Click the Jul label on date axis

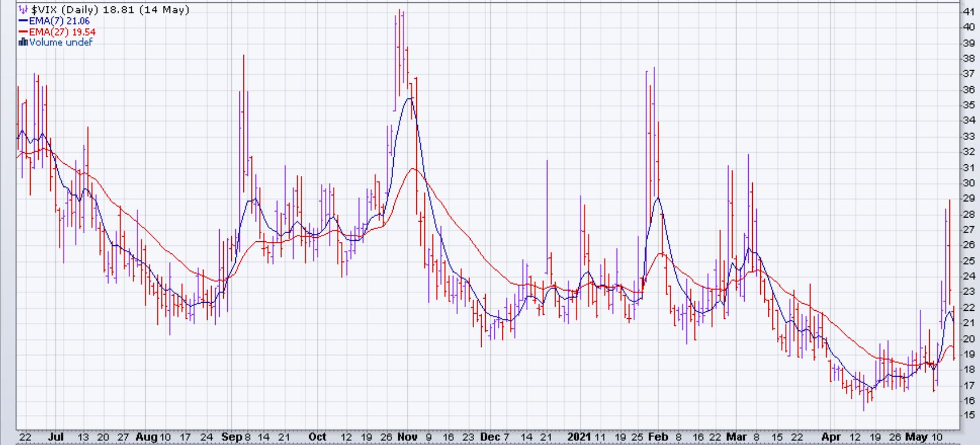[56, 437]
